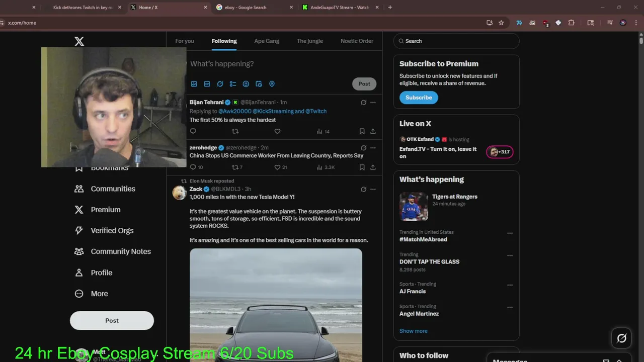The height and width of the screenshot is (362, 644).
Task: Open options for AJ Francis trend
Action: [510, 285]
